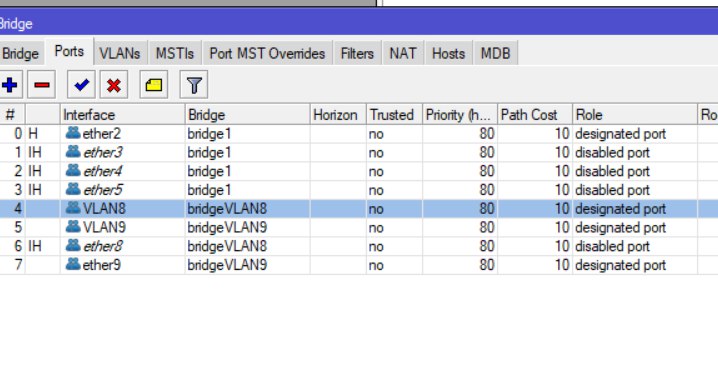Viewport: 718px width, 372px height.
Task: Select the ether3 interface name
Action: pyautogui.click(x=103, y=153)
